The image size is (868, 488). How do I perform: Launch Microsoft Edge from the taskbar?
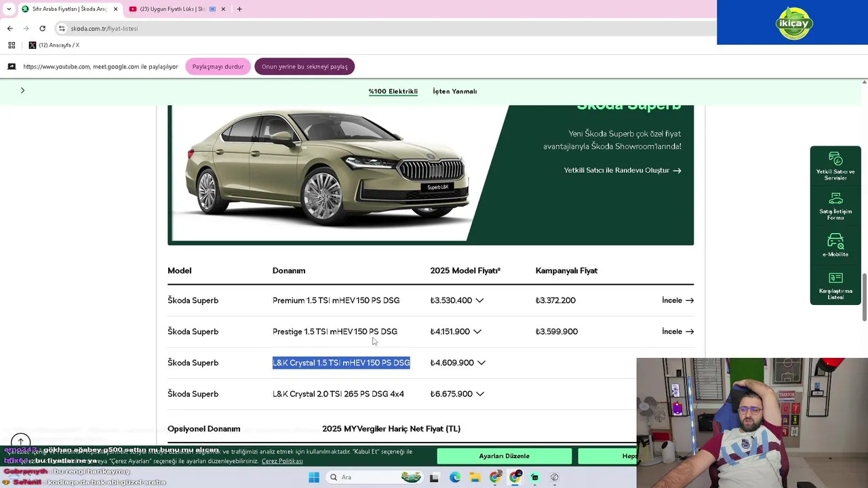coord(454,477)
